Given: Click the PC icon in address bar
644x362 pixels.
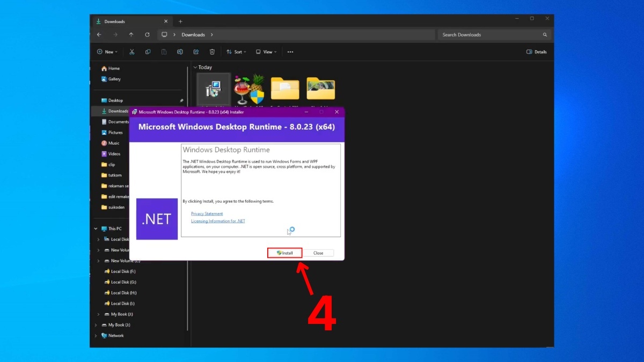Looking at the screenshot, I should (x=164, y=35).
